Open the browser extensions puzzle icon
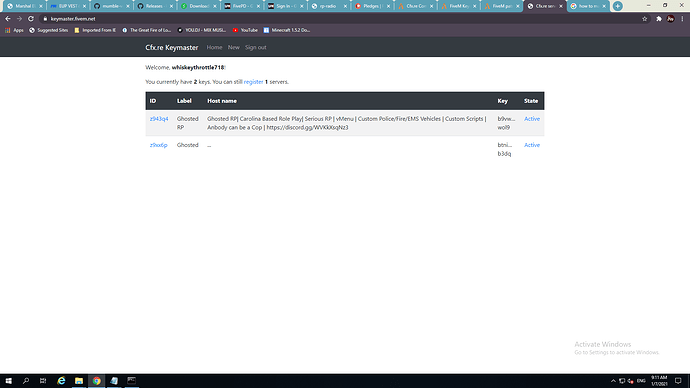The height and width of the screenshot is (388, 690). 659,19
